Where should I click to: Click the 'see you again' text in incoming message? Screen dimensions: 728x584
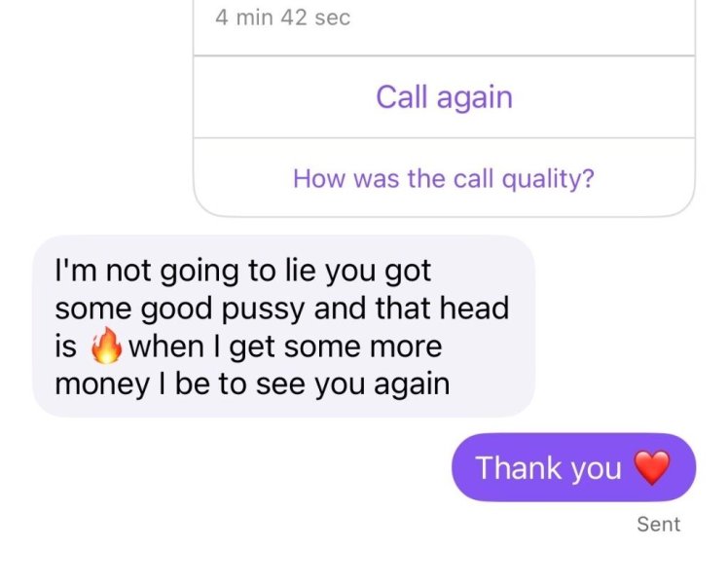point(352,384)
